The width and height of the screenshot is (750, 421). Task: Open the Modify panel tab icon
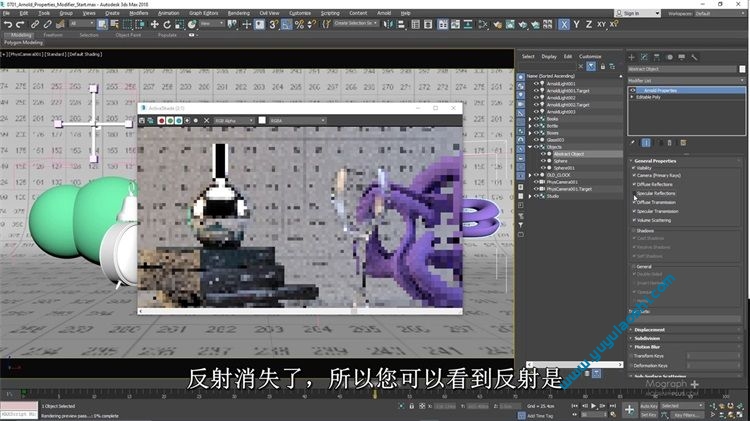pyautogui.click(x=644, y=57)
